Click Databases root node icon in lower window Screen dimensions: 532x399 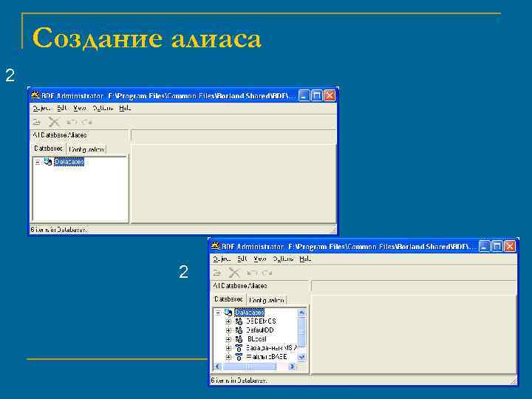pyautogui.click(x=228, y=312)
